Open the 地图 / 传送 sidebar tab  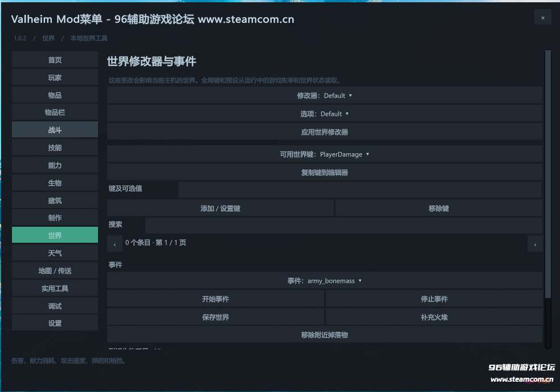tap(55, 271)
